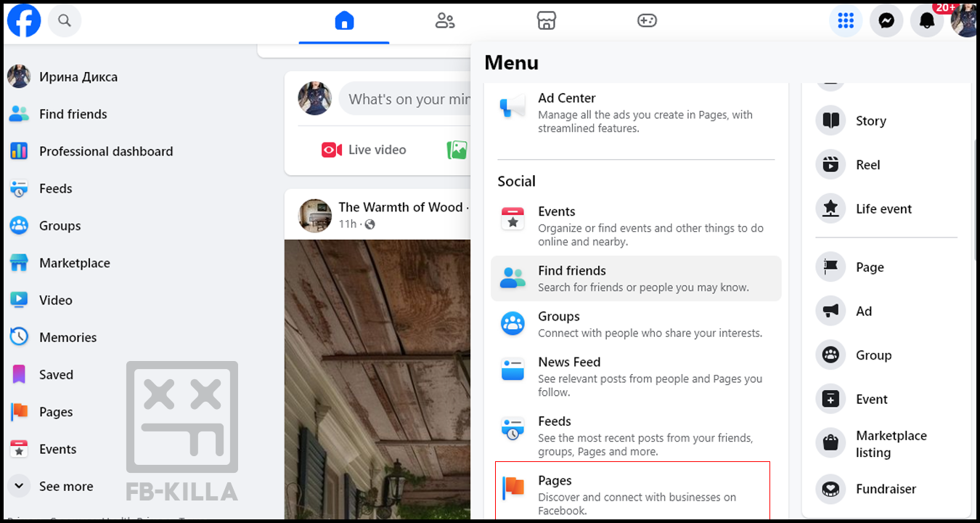The height and width of the screenshot is (523, 980).
Task: Create a Fundraiser from the create panel
Action: pyautogui.click(x=886, y=489)
